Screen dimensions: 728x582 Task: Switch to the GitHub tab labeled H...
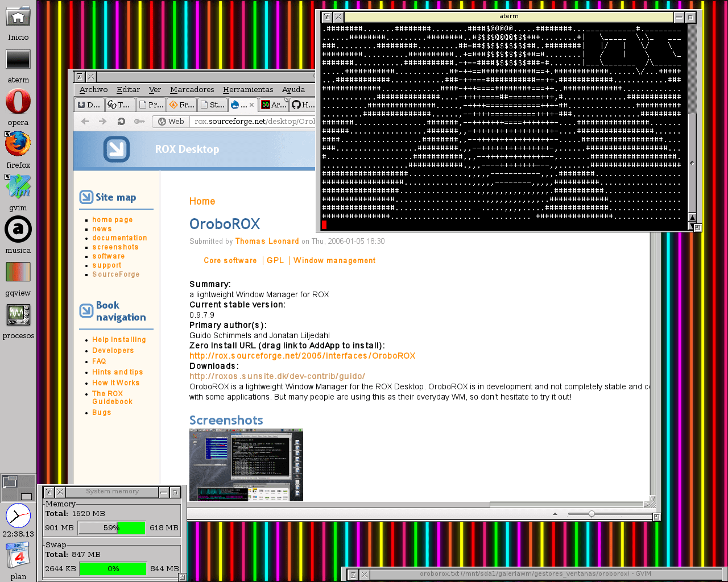tap(303, 105)
